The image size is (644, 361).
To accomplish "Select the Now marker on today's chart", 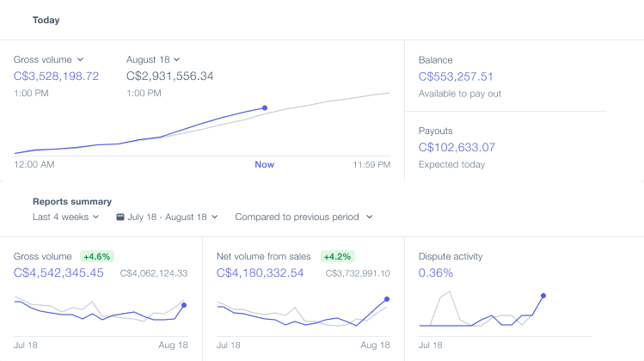I will 265,165.
